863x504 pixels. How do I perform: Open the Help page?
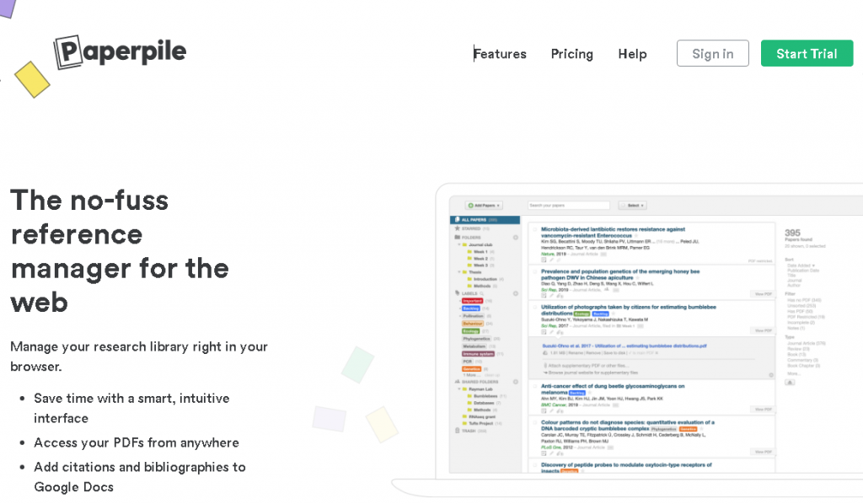point(632,54)
